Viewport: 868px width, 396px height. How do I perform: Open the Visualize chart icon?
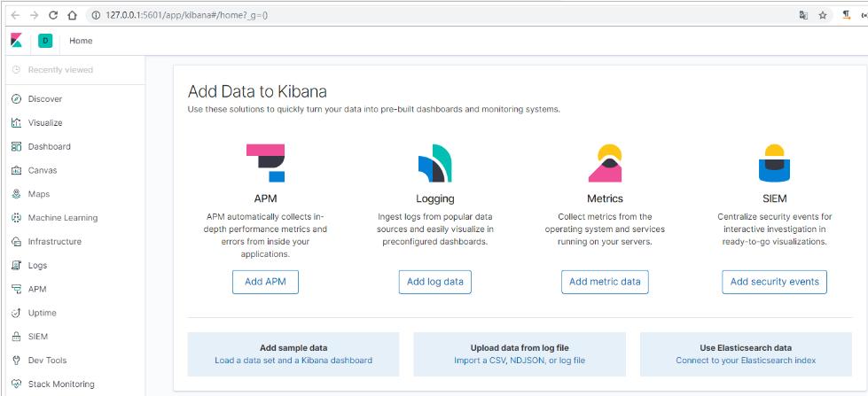[16, 123]
